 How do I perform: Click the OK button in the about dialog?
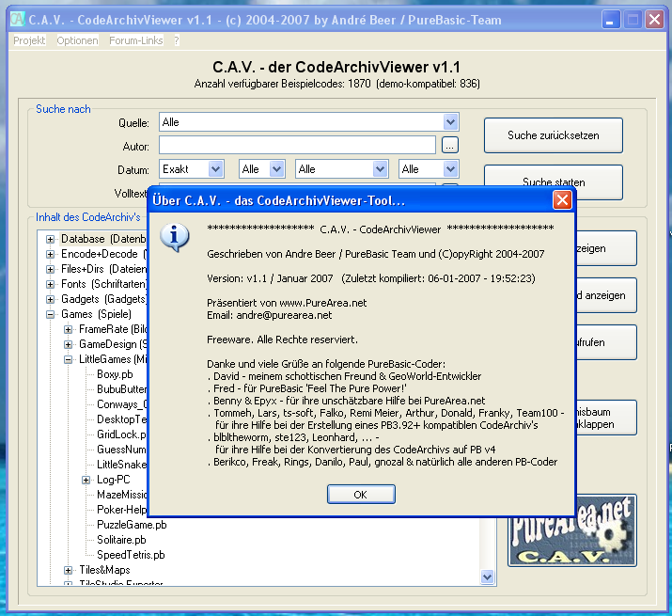click(361, 494)
